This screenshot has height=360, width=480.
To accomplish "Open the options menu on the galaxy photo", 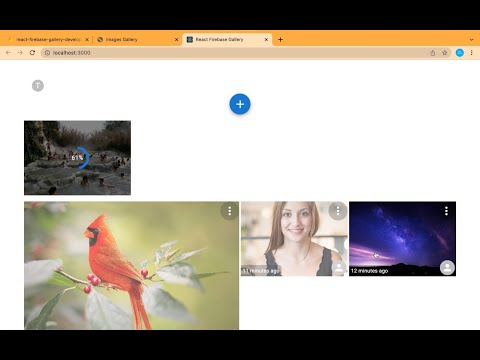I will (446, 211).
